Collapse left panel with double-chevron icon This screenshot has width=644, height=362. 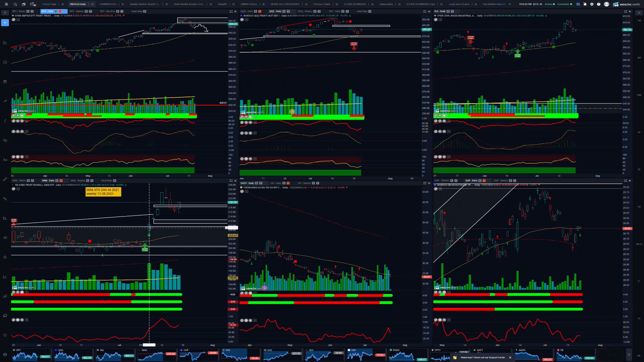[5, 13]
